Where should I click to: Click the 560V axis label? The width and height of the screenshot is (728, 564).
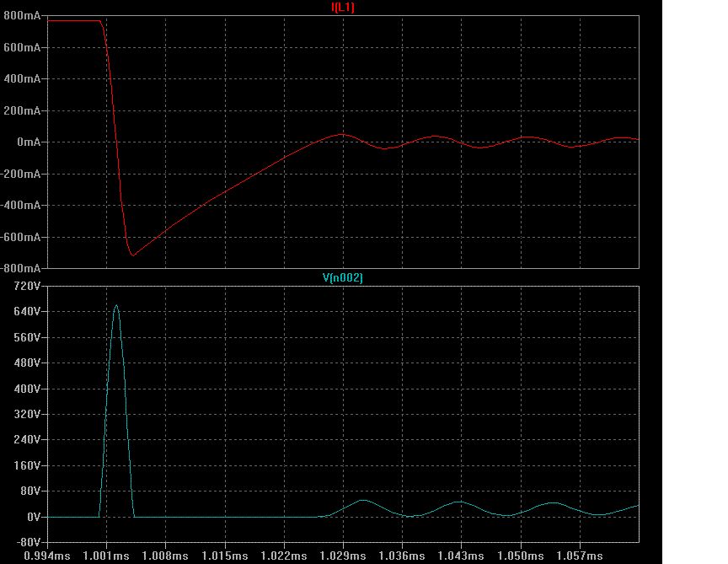(x=28, y=337)
